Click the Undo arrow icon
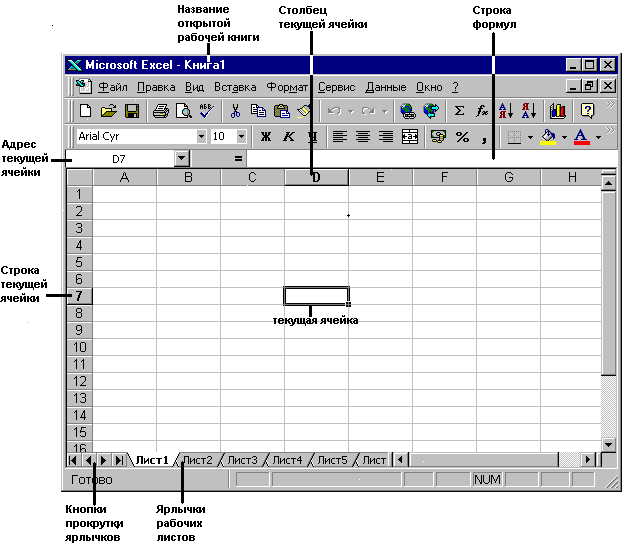This screenshot has width=636, height=543. pyautogui.click(x=334, y=111)
